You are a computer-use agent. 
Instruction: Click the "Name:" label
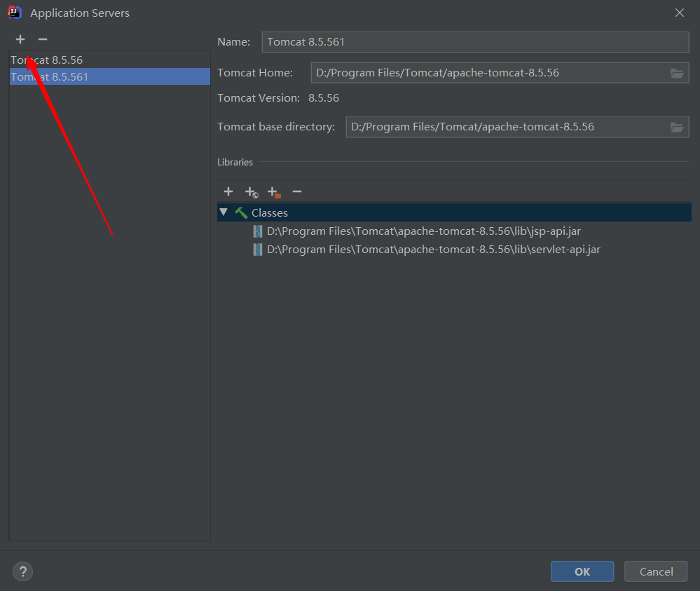tap(233, 42)
